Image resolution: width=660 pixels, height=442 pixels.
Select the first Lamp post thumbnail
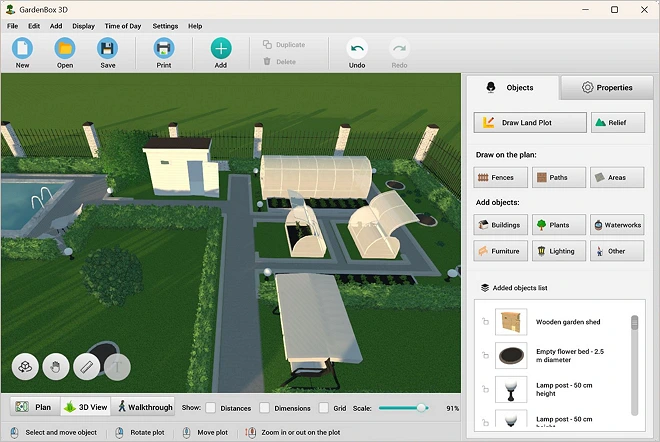pyautogui.click(x=511, y=389)
